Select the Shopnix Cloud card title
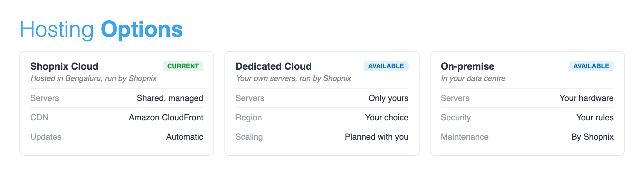Image resolution: width=644 pixels, height=169 pixels. click(64, 66)
